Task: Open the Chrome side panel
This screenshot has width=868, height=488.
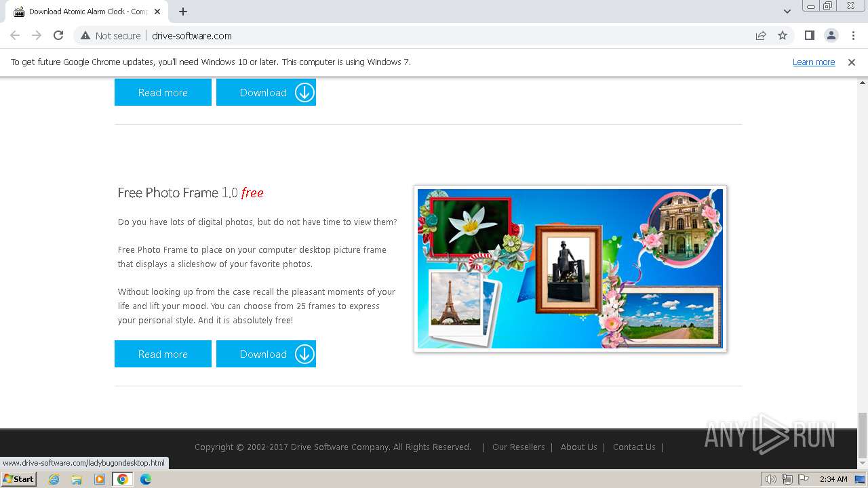Action: pos(809,35)
